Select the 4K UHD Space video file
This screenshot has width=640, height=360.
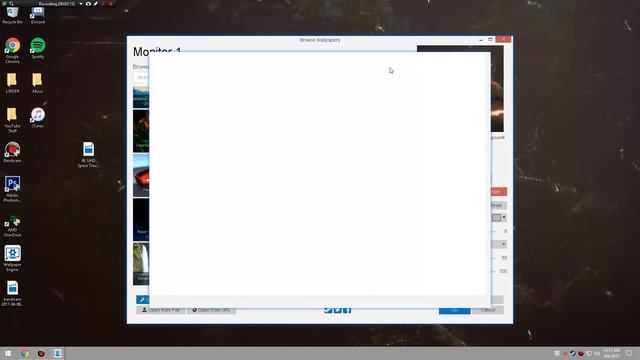coord(88,154)
